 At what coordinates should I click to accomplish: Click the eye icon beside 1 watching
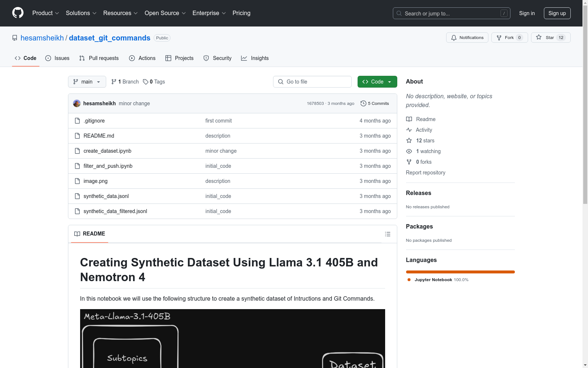[x=409, y=151]
